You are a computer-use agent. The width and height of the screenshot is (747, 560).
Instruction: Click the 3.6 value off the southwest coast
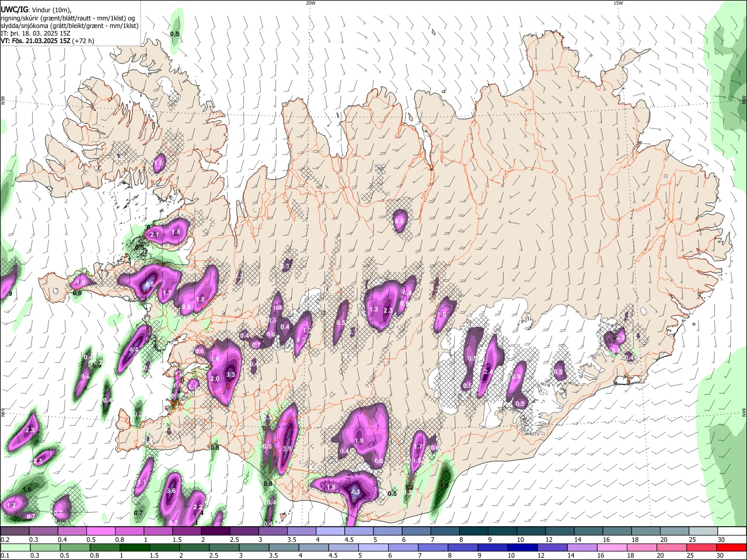click(x=171, y=492)
